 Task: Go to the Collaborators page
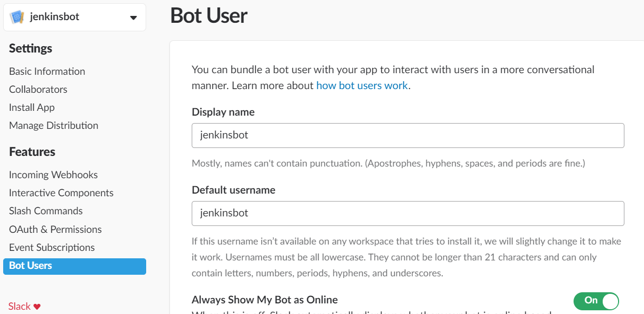point(38,89)
